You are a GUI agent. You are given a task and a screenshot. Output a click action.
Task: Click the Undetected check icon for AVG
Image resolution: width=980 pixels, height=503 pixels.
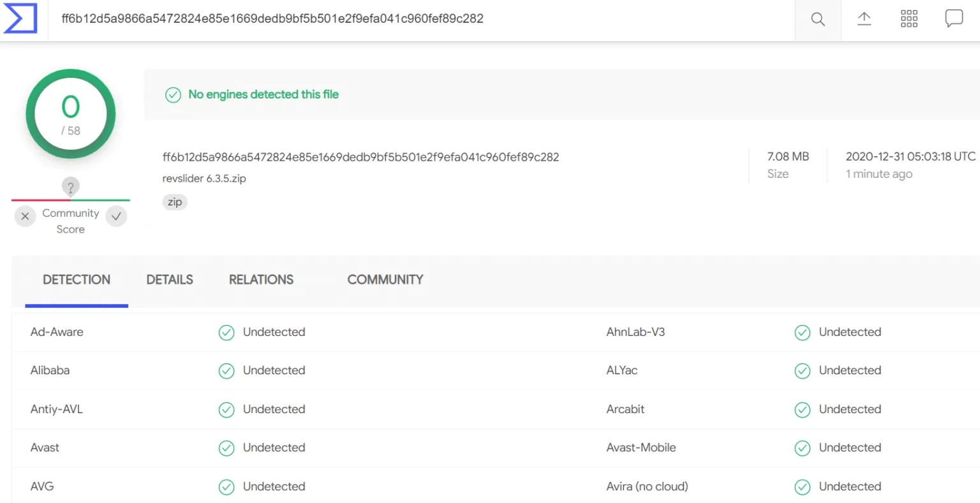point(226,487)
